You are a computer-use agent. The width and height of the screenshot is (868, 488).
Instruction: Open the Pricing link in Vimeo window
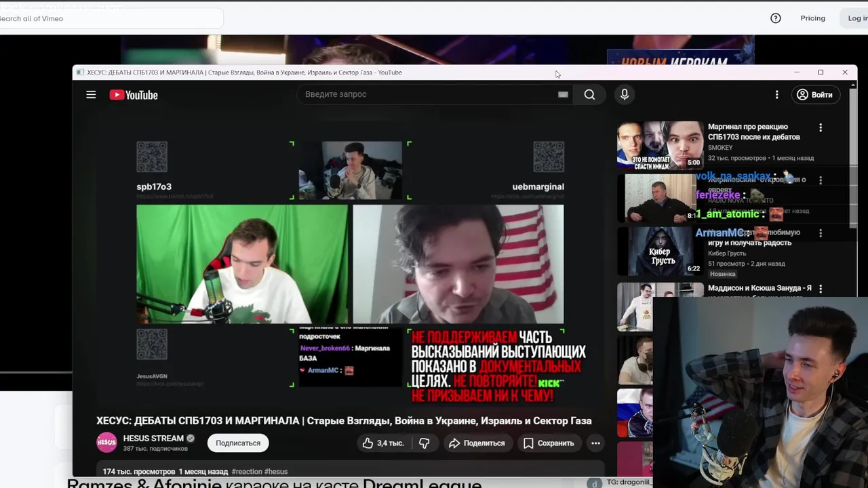tap(812, 18)
